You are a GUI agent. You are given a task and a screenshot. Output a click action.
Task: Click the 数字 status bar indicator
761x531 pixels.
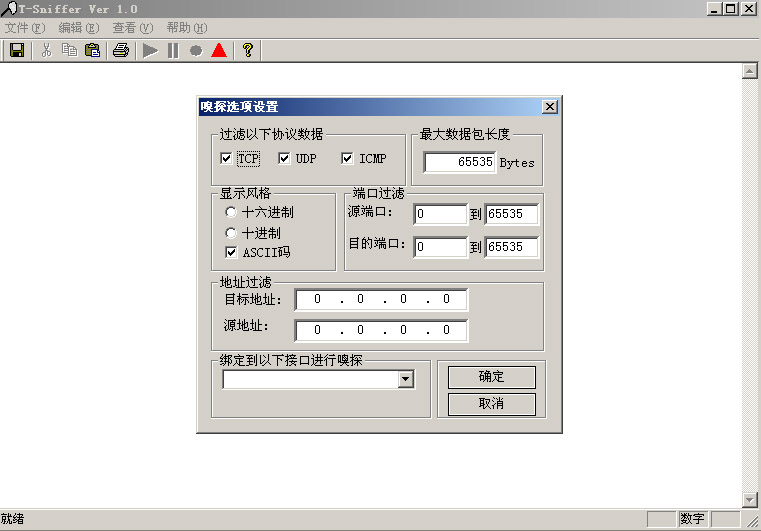pos(693,519)
